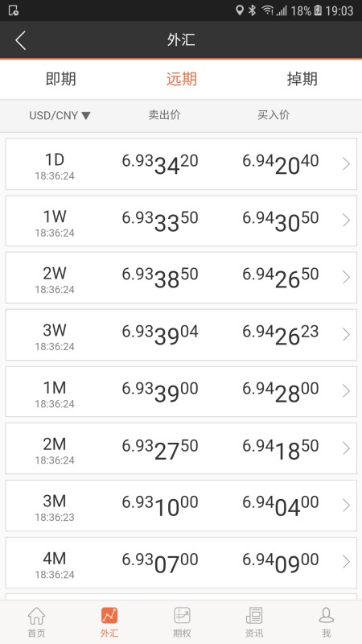362x644 pixels.
Task: Switch to the 即期 tab
Action: [61, 79]
